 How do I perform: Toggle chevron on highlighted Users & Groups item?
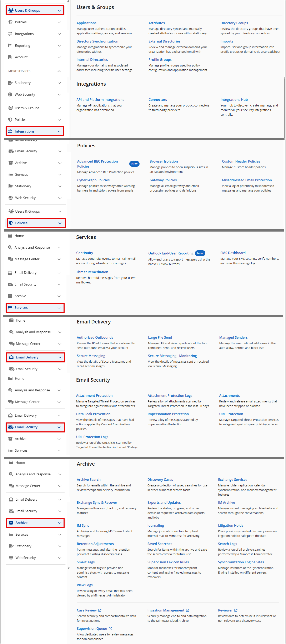(59, 10)
